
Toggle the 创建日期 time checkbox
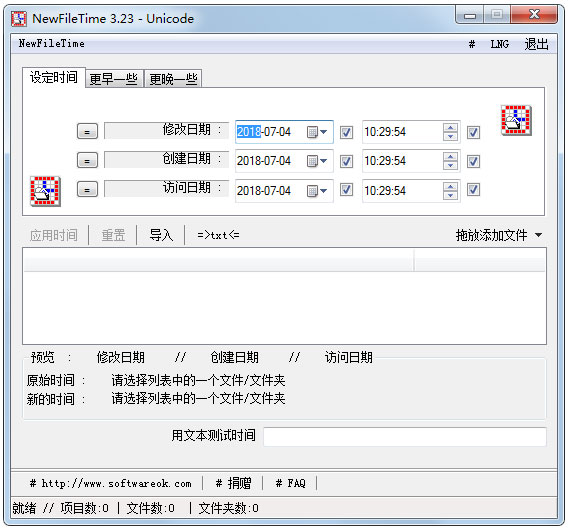[x=473, y=161]
